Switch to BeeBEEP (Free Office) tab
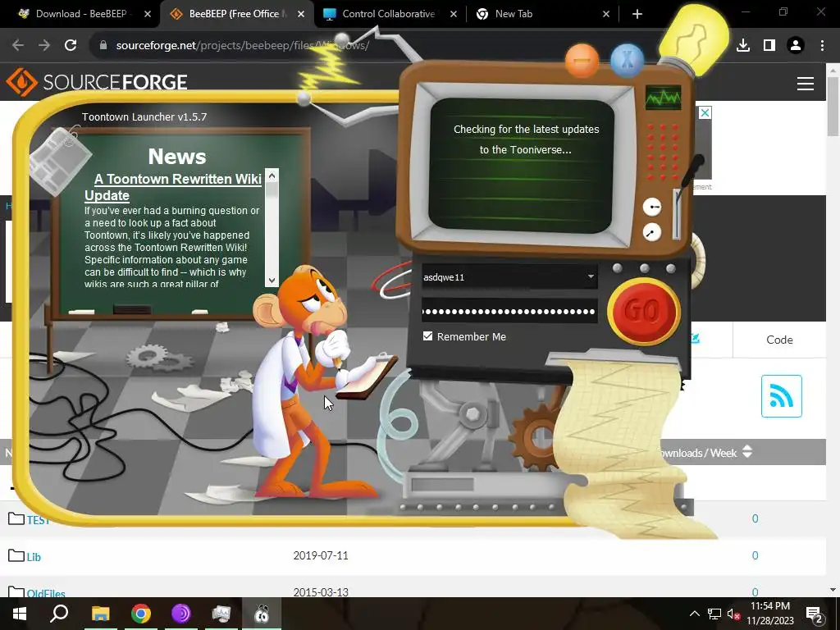Viewport: 840px width, 630px height. (235, 14)
